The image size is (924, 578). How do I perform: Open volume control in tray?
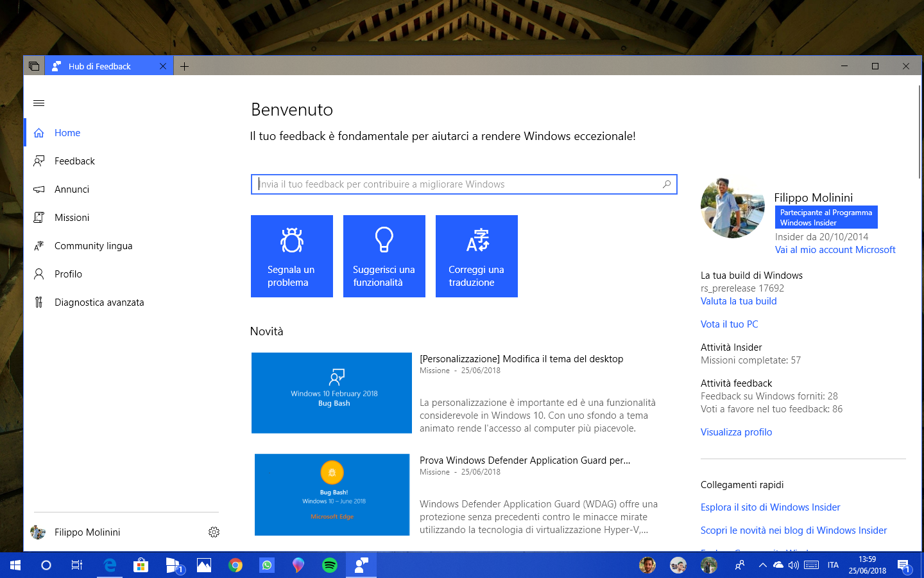click(x=794, y=565)
